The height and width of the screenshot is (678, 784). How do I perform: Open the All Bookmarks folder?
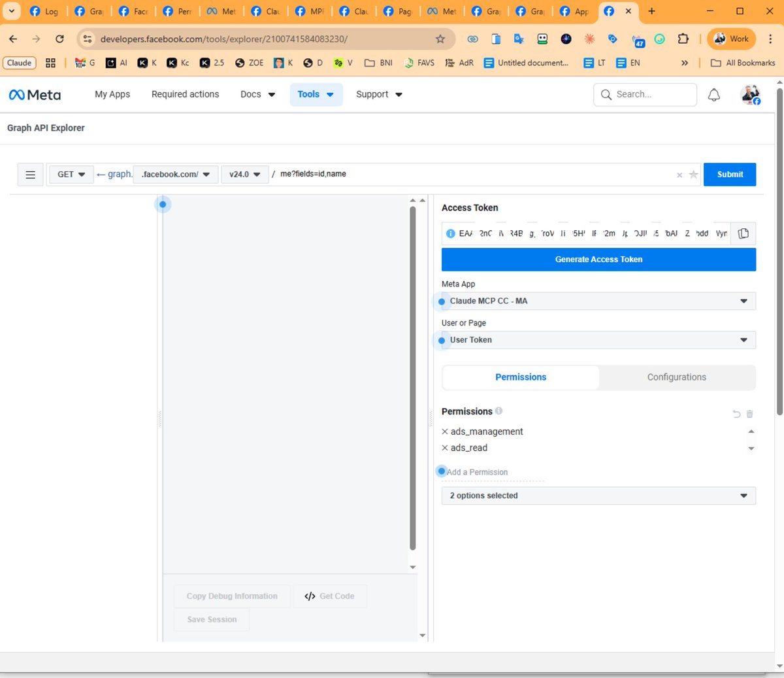click(743, 63)
